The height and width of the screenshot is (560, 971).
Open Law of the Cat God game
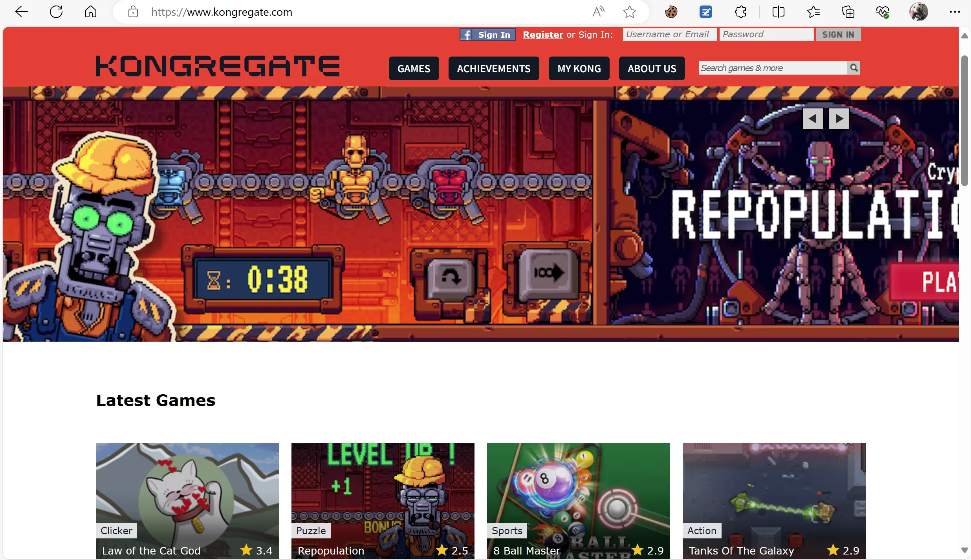(187, 501)
